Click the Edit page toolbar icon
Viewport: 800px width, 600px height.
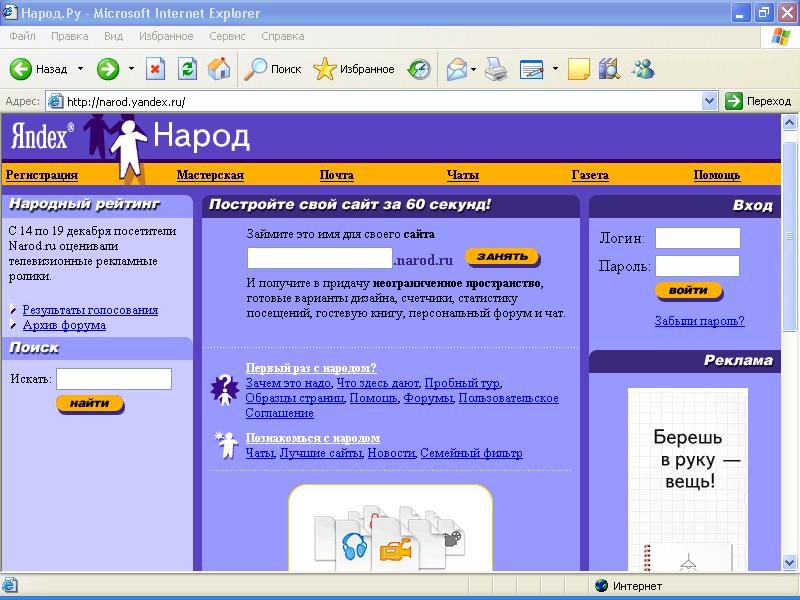(x=532, y=69)
